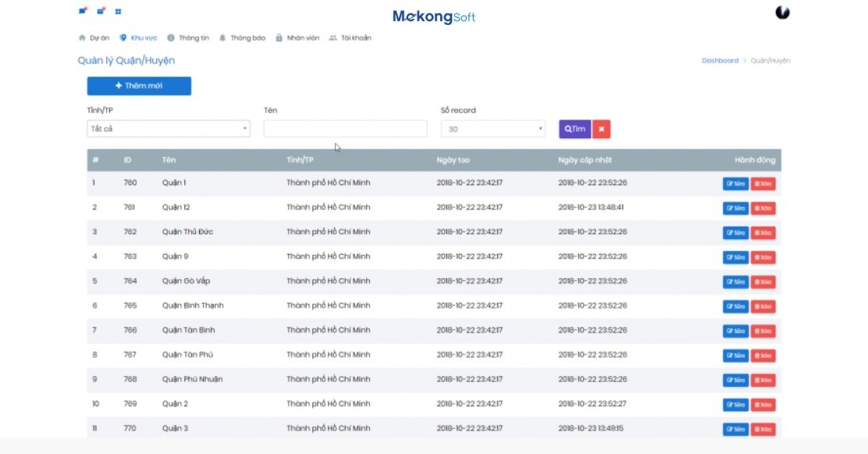Click Xóa delete button for Quận 12
Viewport: 868px width, 454px height.
tap(763, 209)
